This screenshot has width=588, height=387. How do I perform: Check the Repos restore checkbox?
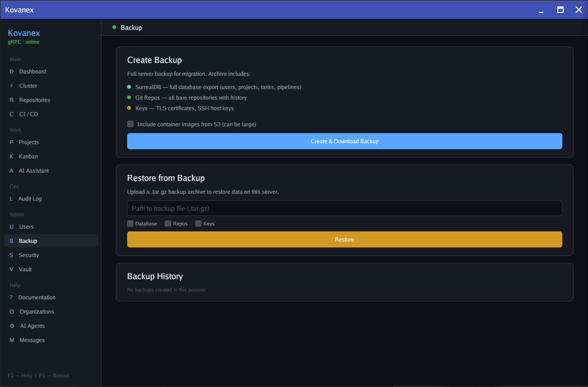tap(168, 223)
